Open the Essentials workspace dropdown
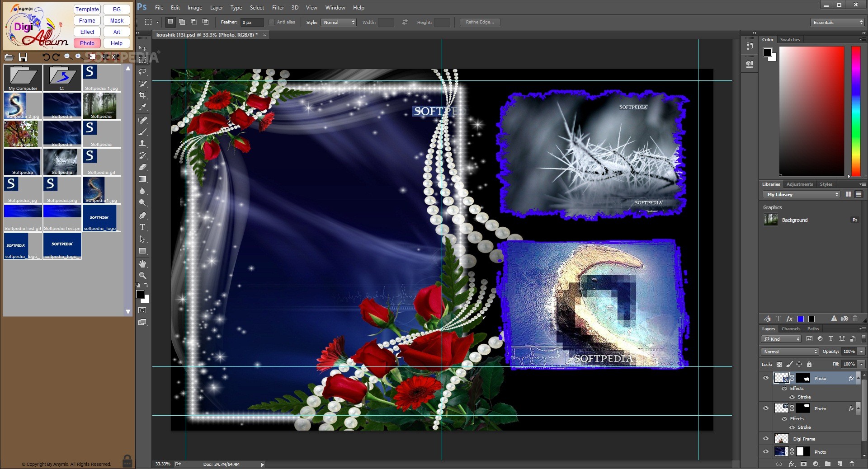868x469 pixels. [x=837, y=22]
